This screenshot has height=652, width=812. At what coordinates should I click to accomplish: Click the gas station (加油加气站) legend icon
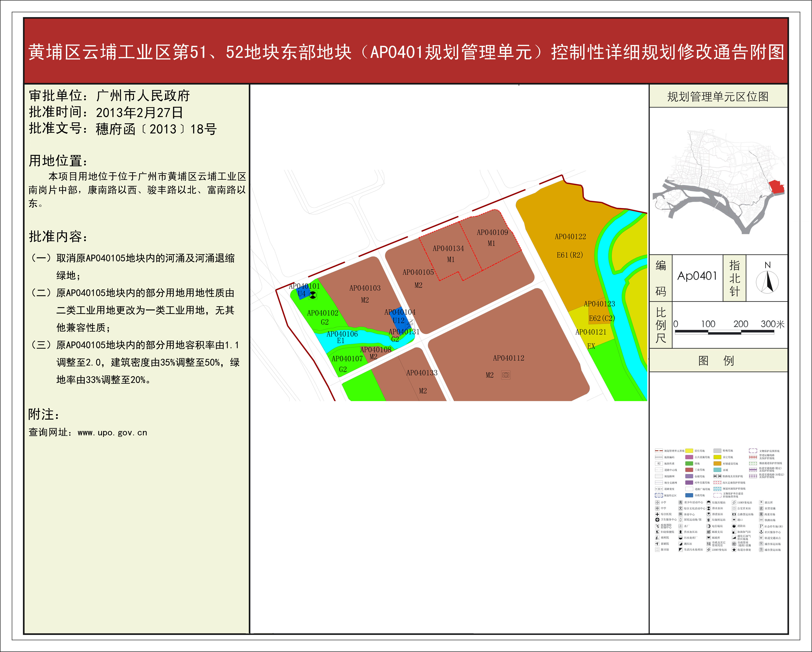(x=734, y=532)
